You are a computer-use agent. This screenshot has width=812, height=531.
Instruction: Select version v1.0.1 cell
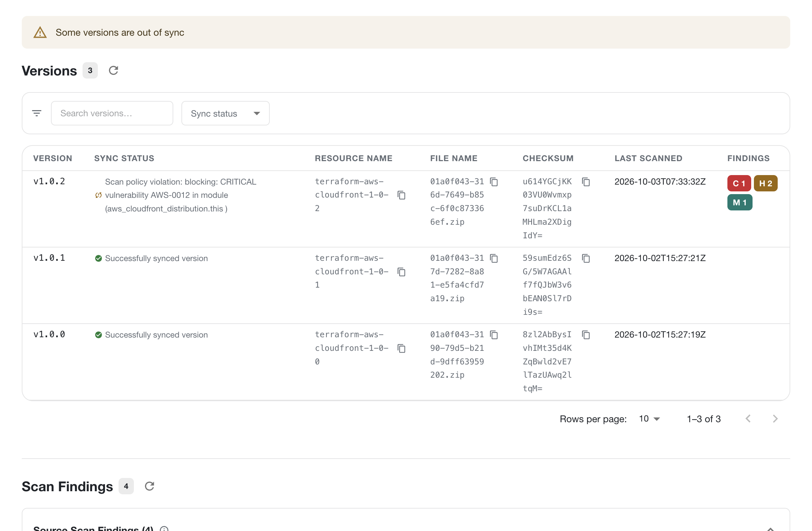[49, 258]
